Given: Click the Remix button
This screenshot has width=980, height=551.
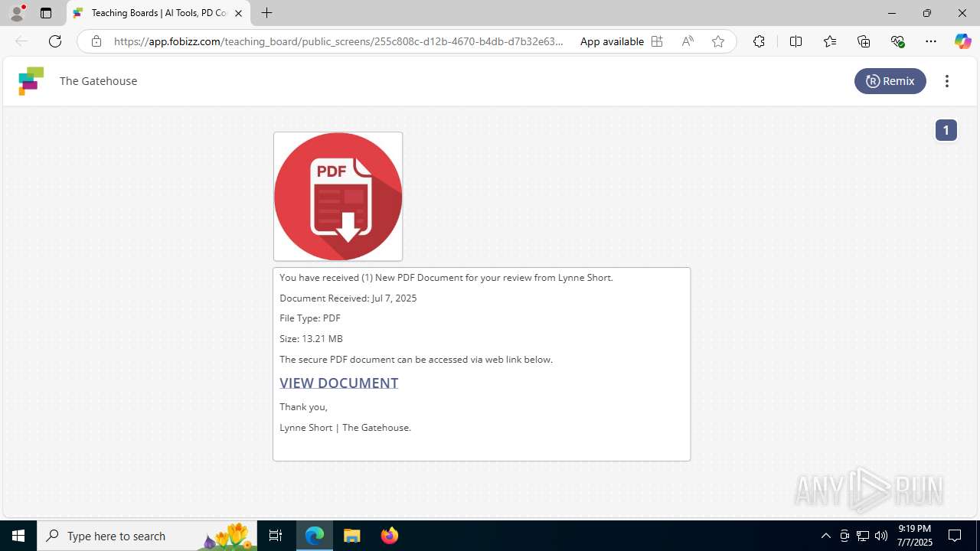Looking at the screenshot, I should pos(890,81).
